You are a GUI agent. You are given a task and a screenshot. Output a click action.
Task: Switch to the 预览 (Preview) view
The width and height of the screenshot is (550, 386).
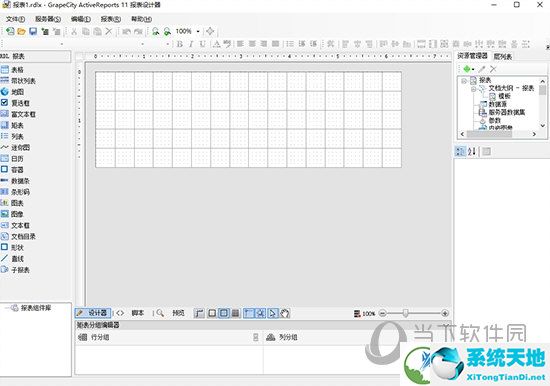click(171, 313)
